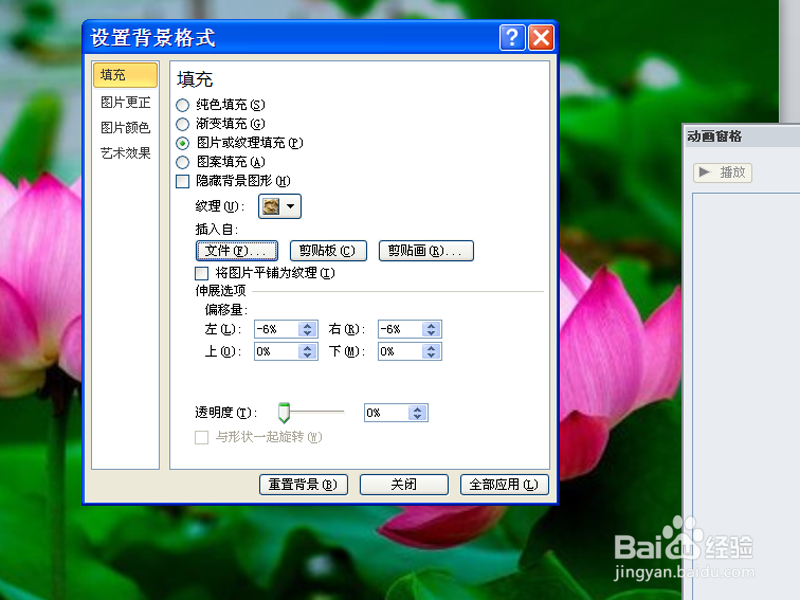
Task: Click 播放 button in 动画窗格
Action: (722, 172)
